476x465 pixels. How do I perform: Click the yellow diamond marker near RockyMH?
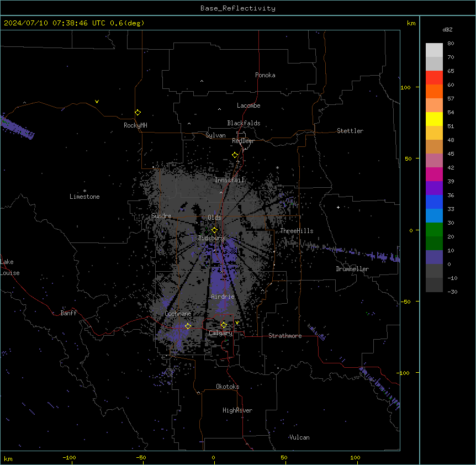(x=137, y=112)
